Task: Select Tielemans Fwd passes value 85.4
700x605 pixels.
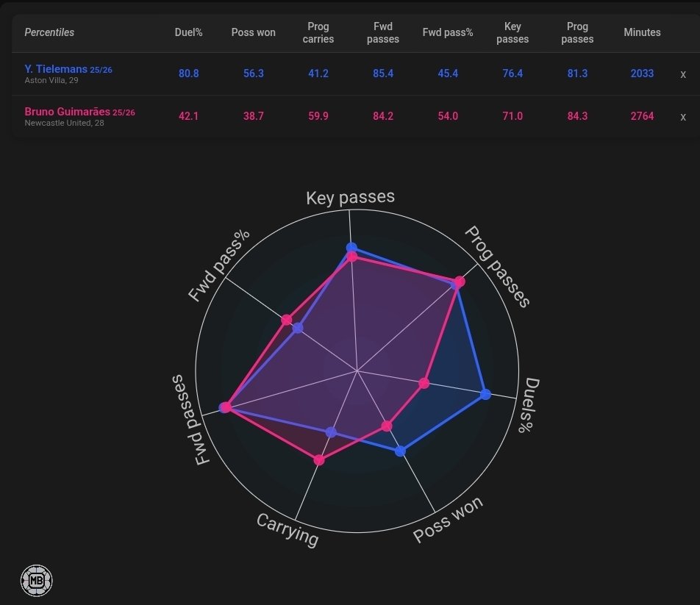Action: point(382,74)
